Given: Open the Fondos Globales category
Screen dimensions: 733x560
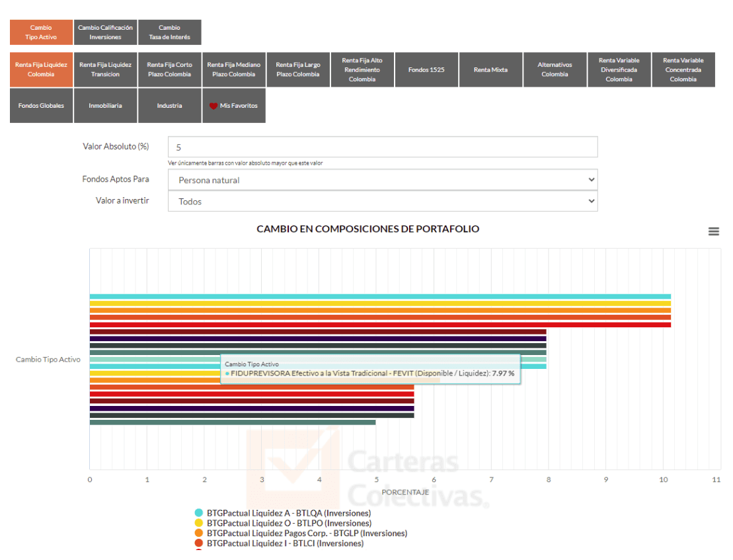Looking at the screenshot, I should 41,106.
